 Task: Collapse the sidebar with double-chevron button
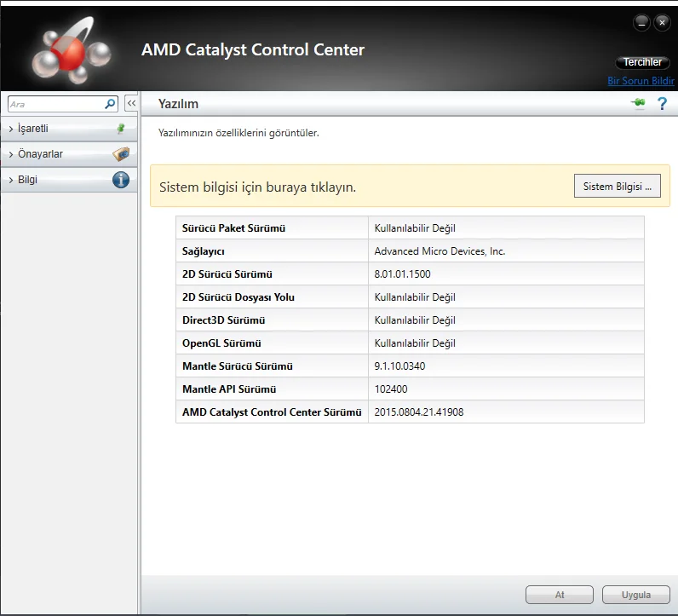coord(131,103)
